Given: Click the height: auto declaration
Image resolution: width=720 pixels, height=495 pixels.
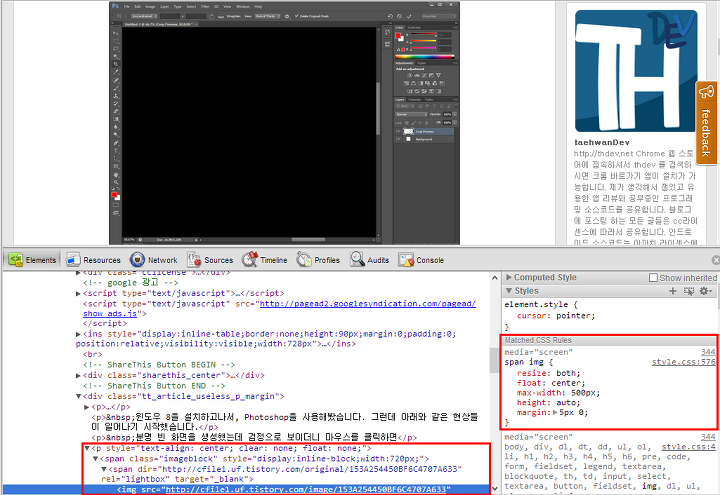Looking at the screenshot, I should [x=548, y=403].
